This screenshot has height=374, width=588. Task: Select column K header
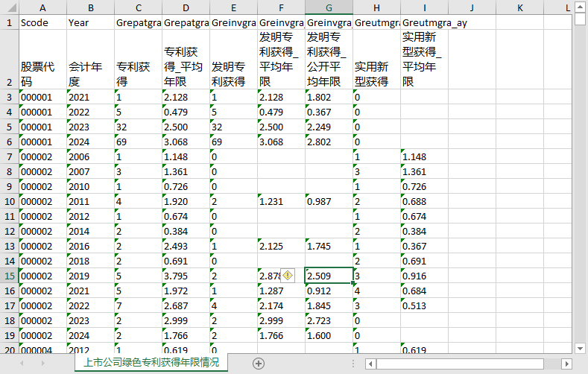point(519,7)
